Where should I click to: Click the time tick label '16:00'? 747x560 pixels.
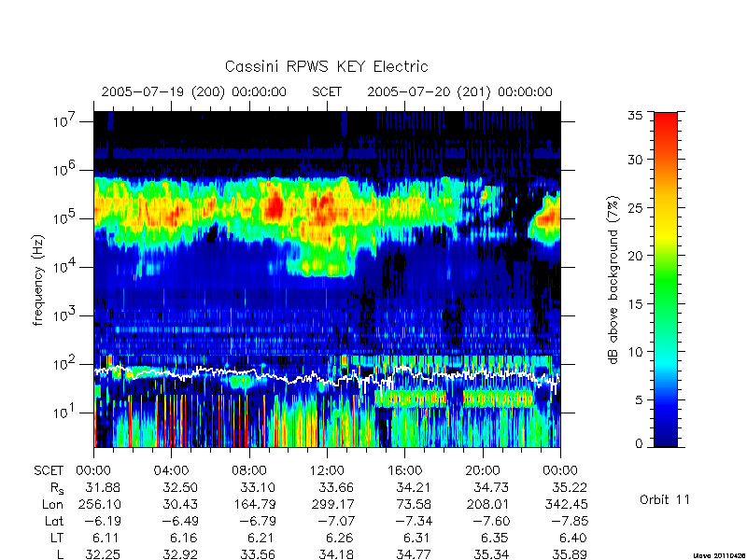tap(404, 470)
